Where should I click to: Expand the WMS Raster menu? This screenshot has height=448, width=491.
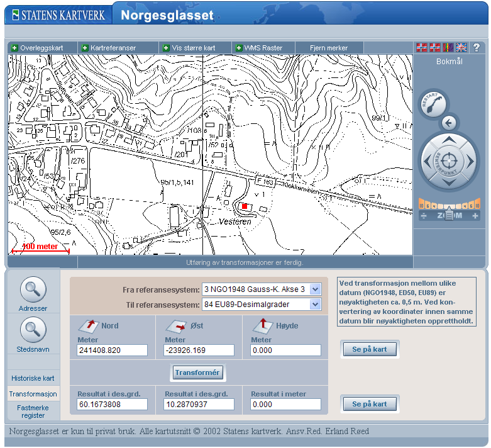click(263, 48)
